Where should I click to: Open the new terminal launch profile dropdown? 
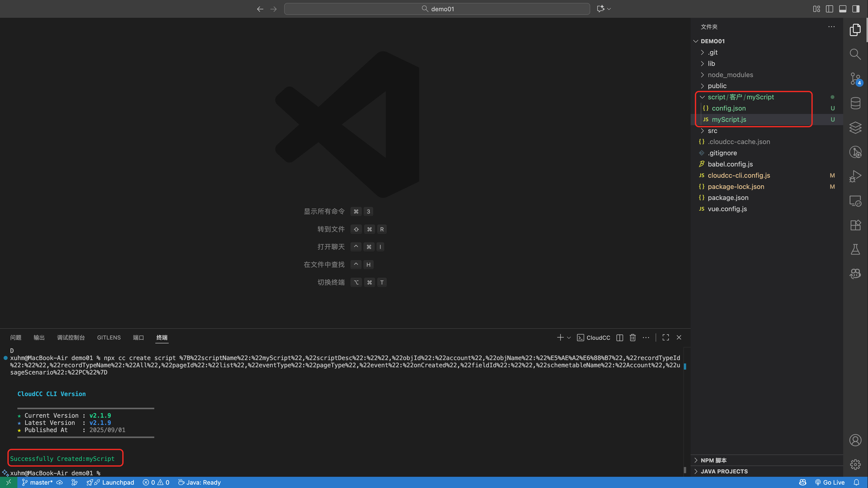(x=569, y=337)
